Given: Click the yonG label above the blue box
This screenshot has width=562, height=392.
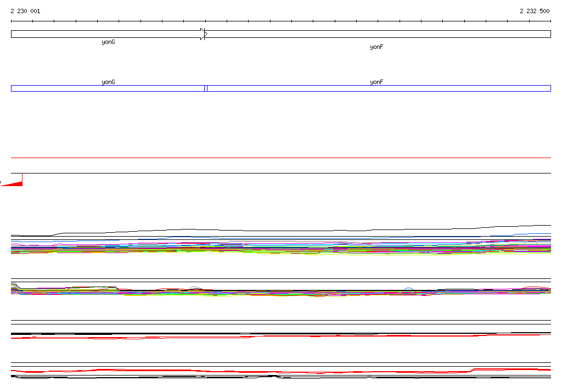Looking at the screenshot, I should click(x=108, y=82).
